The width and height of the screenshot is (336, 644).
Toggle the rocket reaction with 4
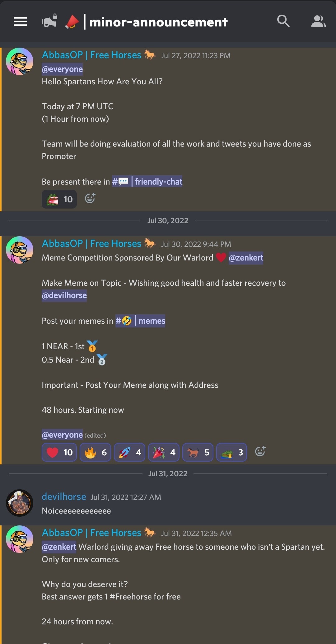(130, 452)
